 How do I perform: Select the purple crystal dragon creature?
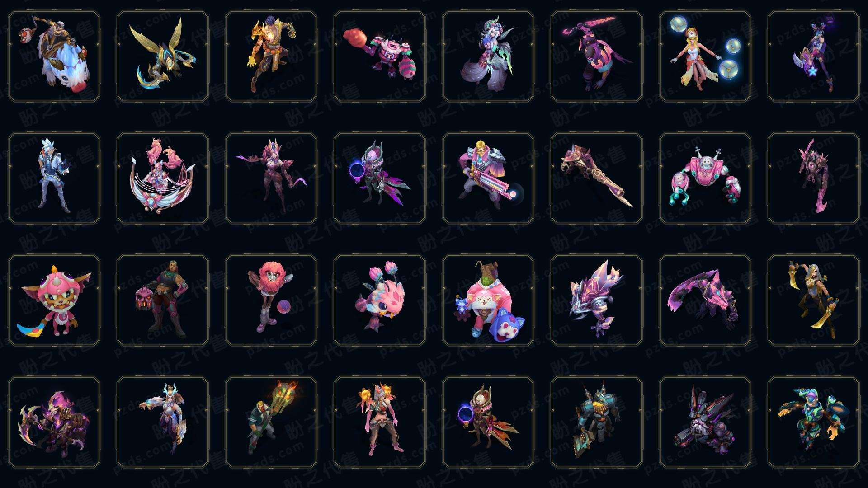(597, 300)
